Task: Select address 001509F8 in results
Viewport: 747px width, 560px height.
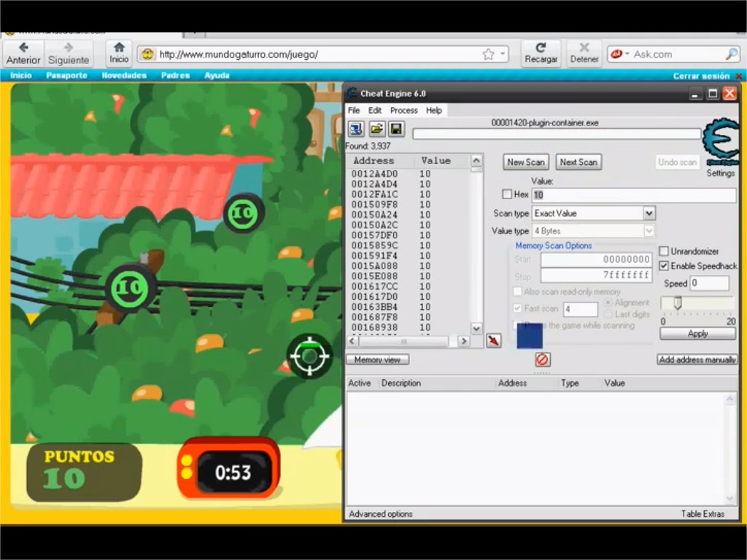Action: [374, 205]
